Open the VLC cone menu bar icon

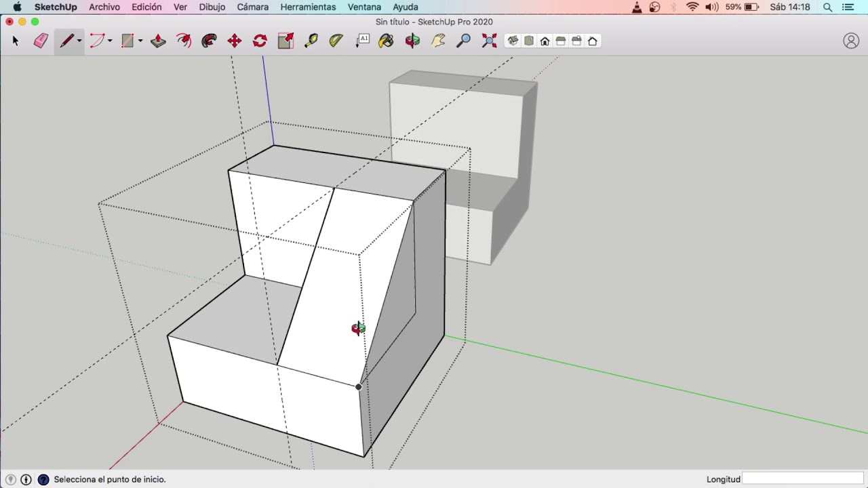coord(637,7)
